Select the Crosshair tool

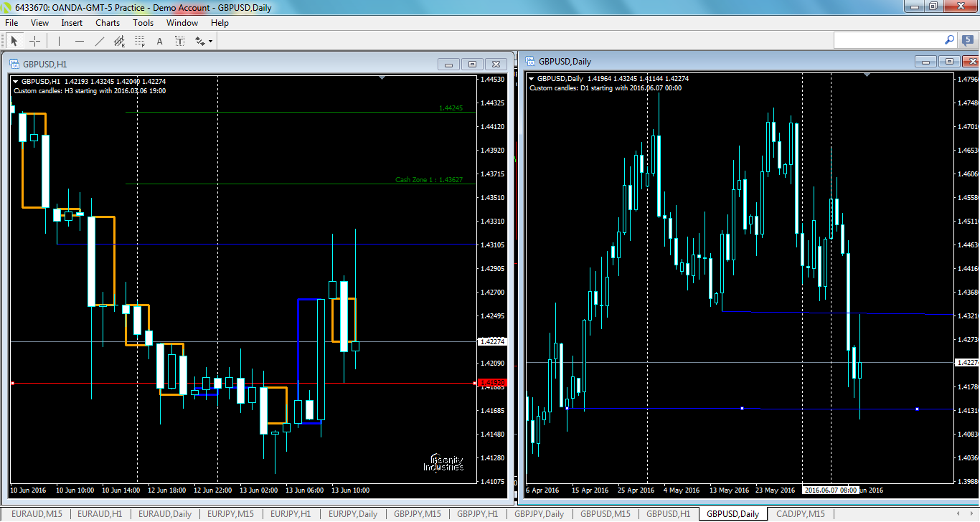click(34, 41)
